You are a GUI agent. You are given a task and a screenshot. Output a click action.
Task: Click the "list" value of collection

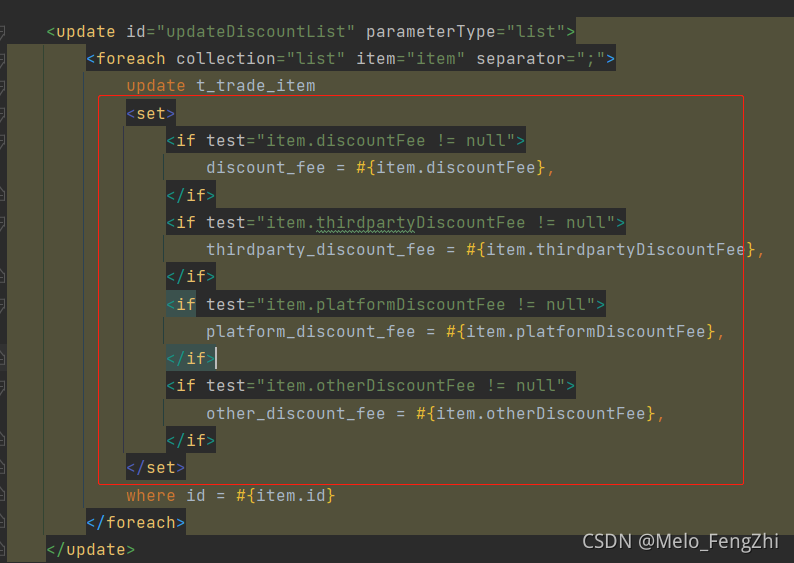tap(315, 59)
